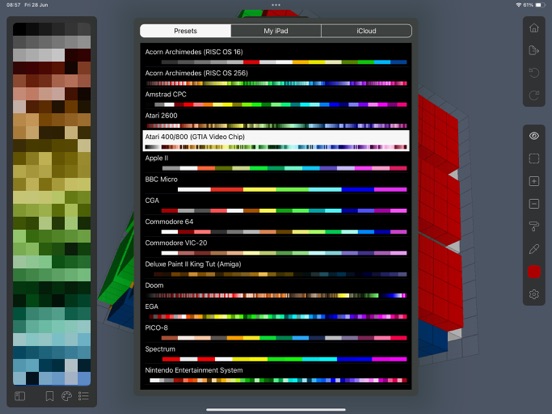Choose the Amstrad CPC palette
The width and height of the screenshot is (552, 414).
click(x=276, y=99)
